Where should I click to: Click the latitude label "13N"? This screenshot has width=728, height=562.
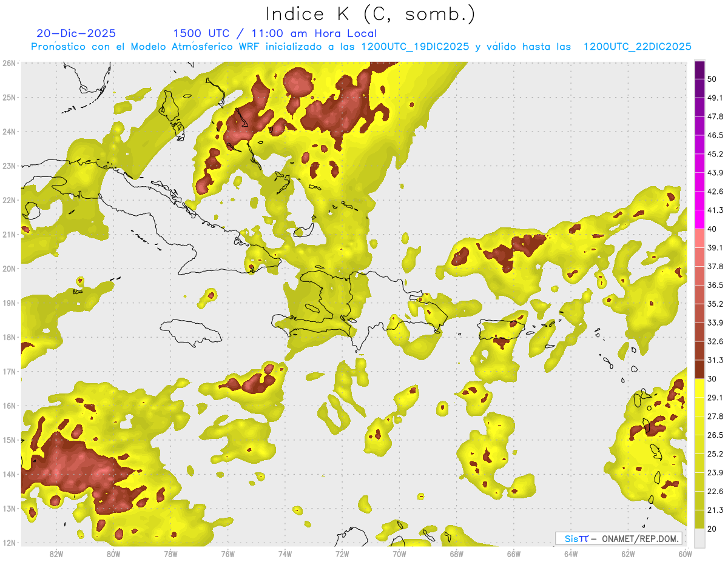point(9,508)
